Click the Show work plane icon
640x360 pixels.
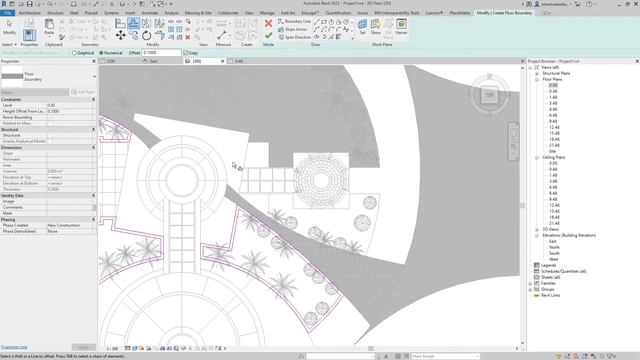click(x=375, y=24)
